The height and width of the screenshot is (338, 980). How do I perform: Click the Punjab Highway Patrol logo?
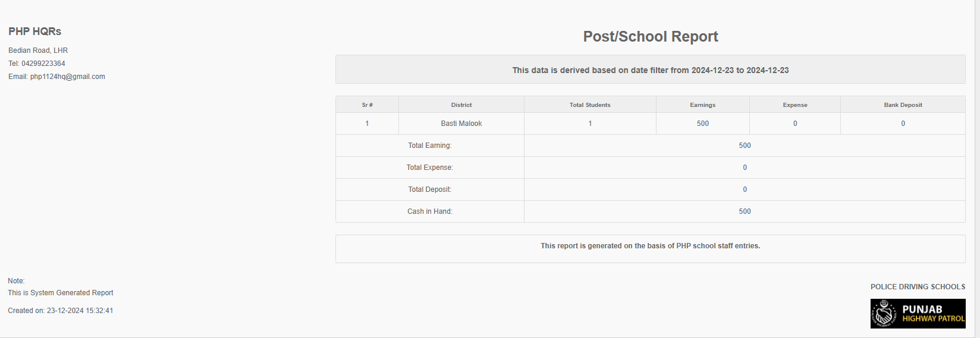point(918,314)
